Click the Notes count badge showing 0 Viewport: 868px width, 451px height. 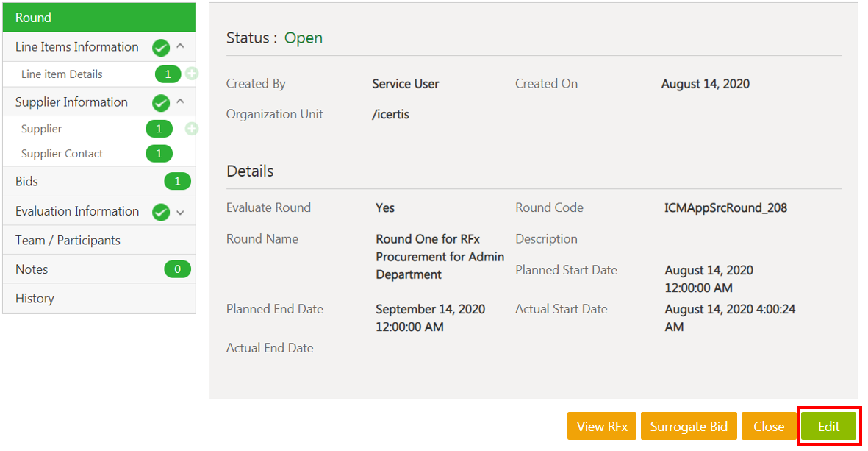(x=177, y=269)
